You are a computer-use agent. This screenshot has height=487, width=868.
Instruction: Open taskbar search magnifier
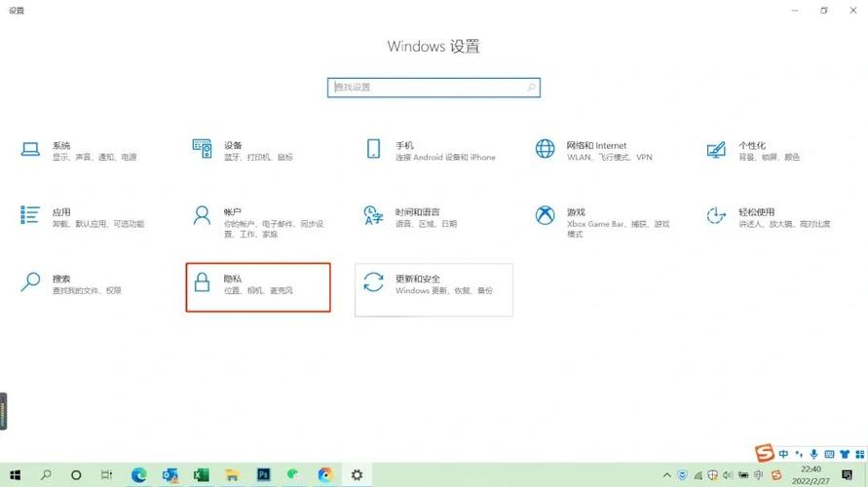point(46,475)
